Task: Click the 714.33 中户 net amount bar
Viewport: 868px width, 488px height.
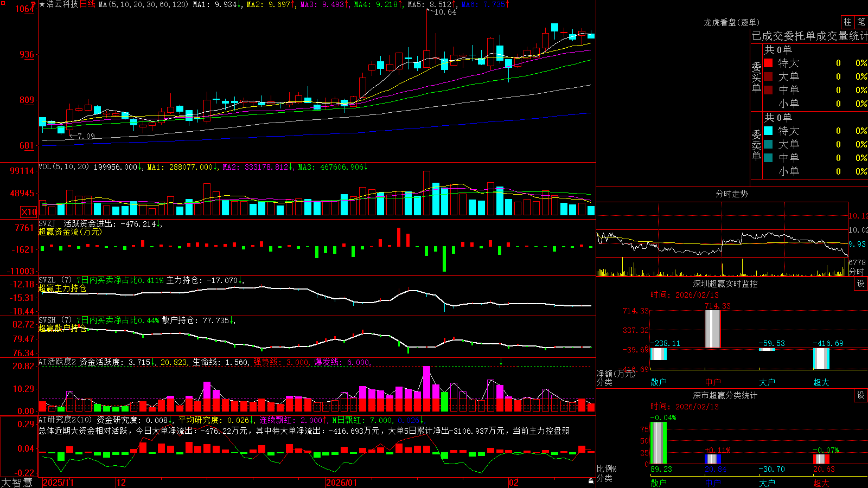Action: pyautogui.click(x=713, y=329)
